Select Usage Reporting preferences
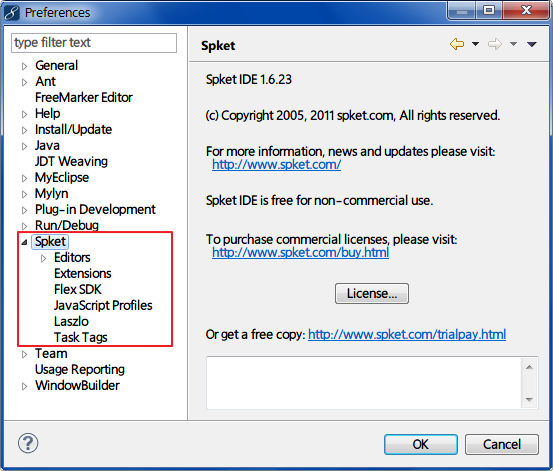This screenshot has width=553, height=471. point(80,370)
